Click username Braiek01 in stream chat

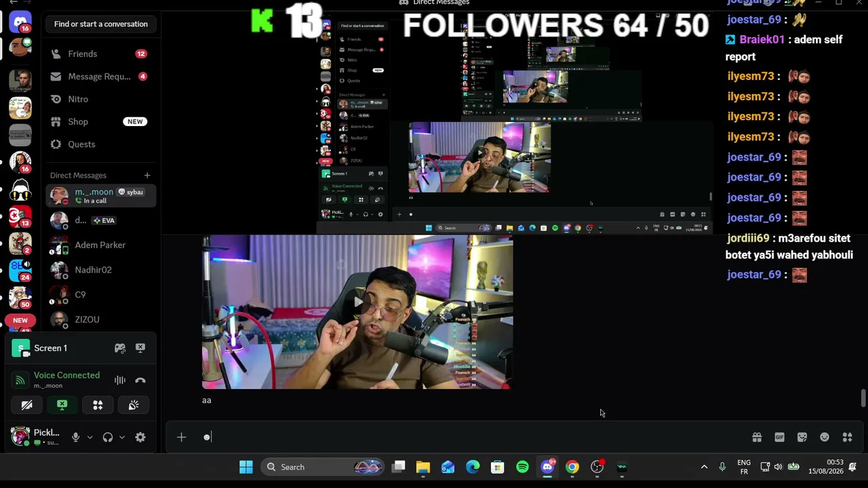pyautogui.click(x=762, y=39)
